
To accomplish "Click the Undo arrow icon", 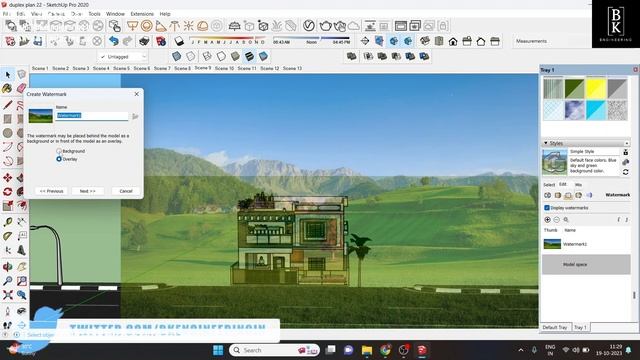I will 113,41.
